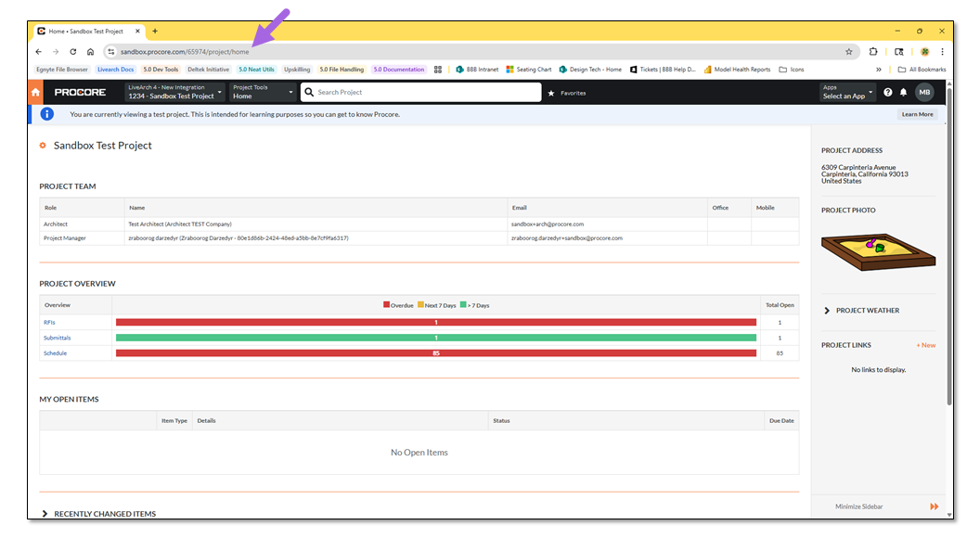Bookmark this page with the star icon
This screenshot has height=551, width=980.
click(x=849, y=52)
